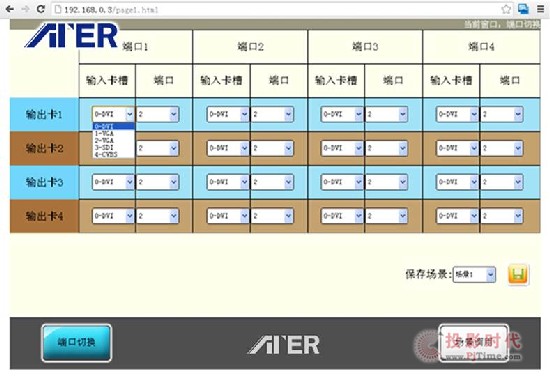This screenshot has width=550, height=379.
Task: Click the bookmark star icon
Action: pyautogui.click(x=506, y=9)
